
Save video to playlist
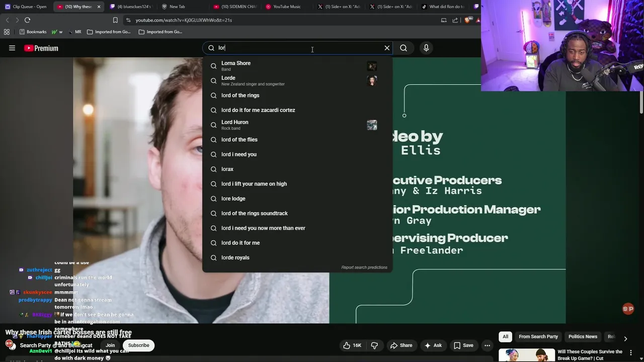463,345
